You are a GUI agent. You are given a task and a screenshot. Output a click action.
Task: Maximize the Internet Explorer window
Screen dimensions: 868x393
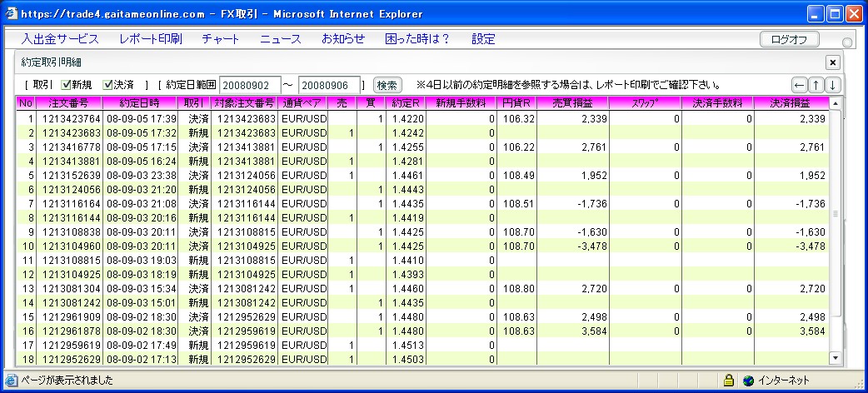click(835, 14)
